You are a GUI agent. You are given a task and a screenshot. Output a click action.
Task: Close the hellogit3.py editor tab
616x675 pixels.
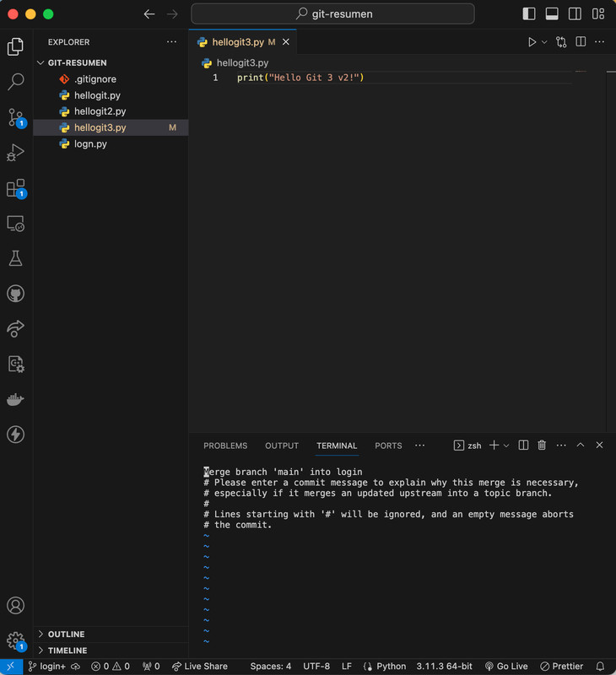point(286,42)
